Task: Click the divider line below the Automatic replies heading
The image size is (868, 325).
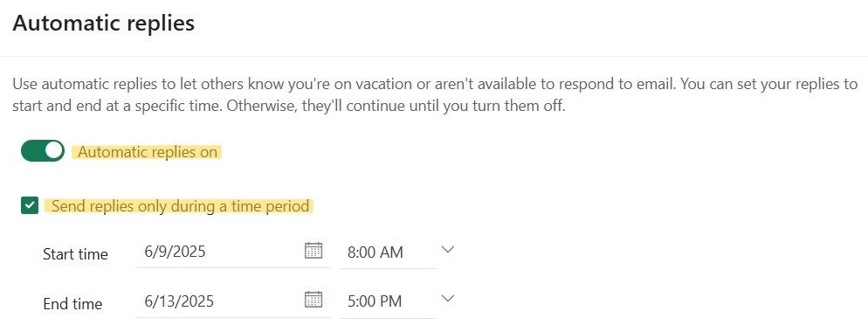Action: 434,56
